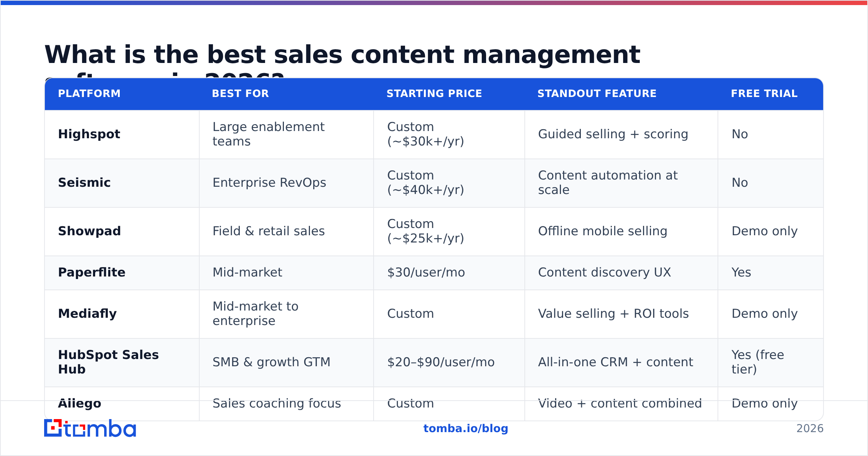Image resolution: width=868 pixels, height=456 pixels.
Task: Click 'Large enablement teams' cell
Action: [286, 134]
